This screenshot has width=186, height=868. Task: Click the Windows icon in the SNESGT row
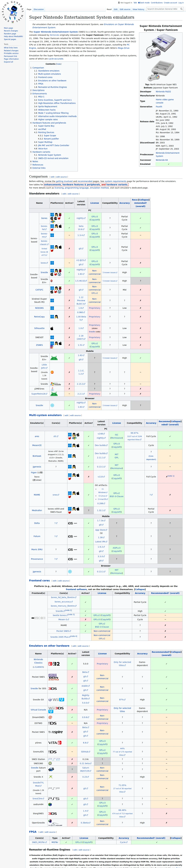tap(52, 337)
